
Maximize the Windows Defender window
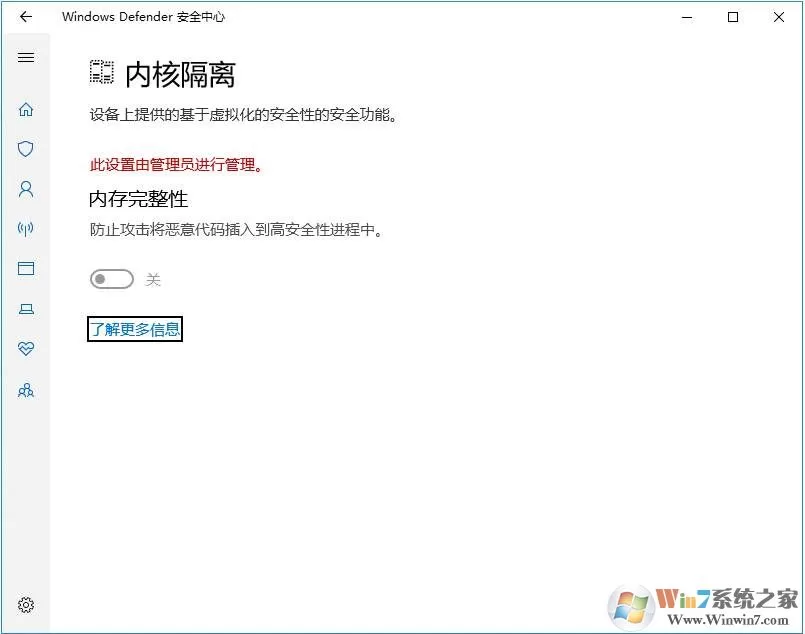click(x=733, y=17)
